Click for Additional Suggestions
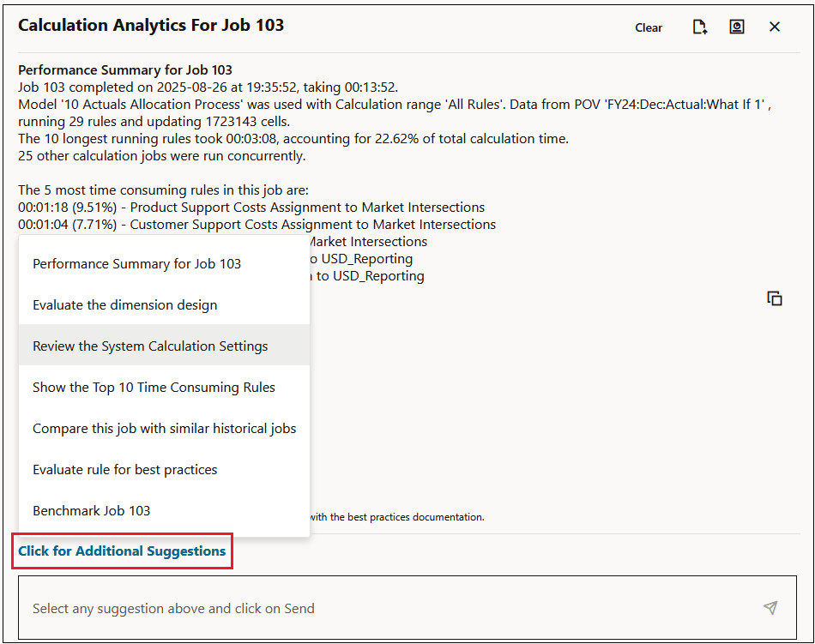 [x=122, y=550]
